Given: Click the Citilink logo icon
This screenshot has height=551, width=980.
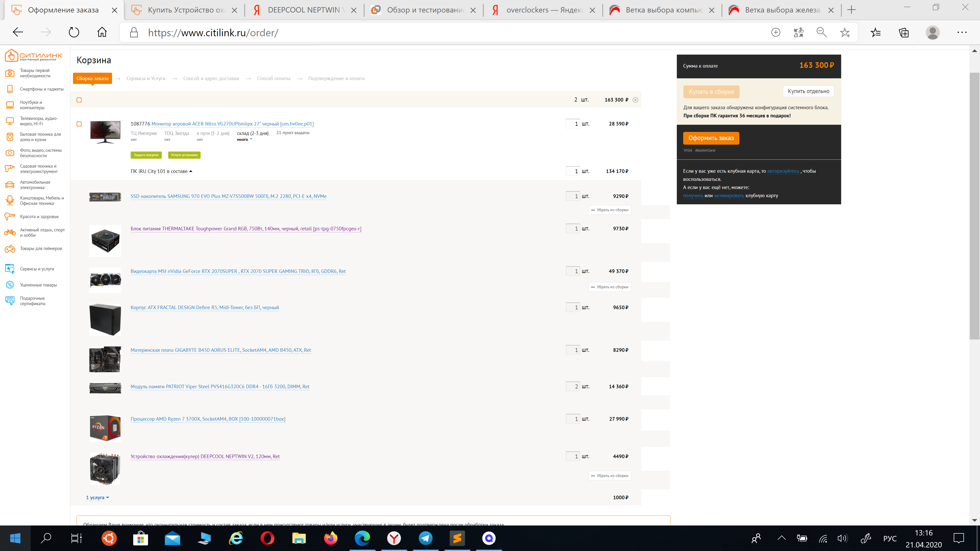Looking at the screenshot, I should (11, 56).
